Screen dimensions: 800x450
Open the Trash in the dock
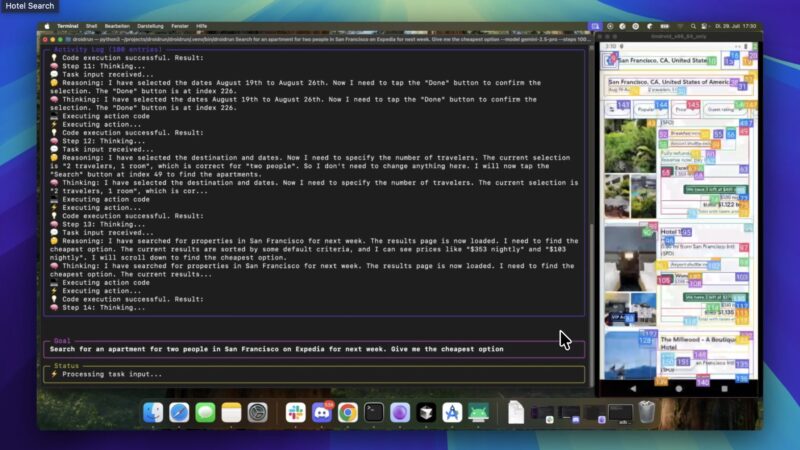click(x=647, y=412)
